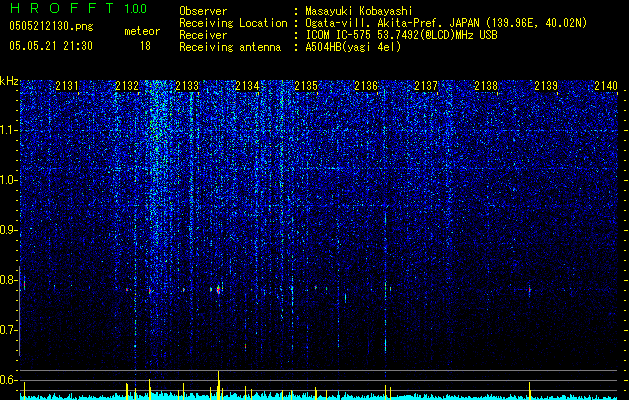The image size is (629, 400).
Task: Click the kHz axis unit label
Action: pyautogui.click(x=9, y=81)
